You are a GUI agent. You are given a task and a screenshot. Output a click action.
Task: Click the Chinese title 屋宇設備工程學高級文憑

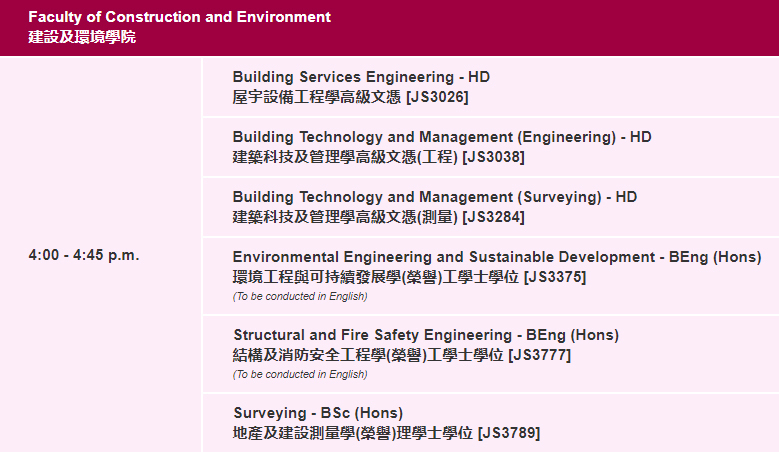tap(317, 97)
